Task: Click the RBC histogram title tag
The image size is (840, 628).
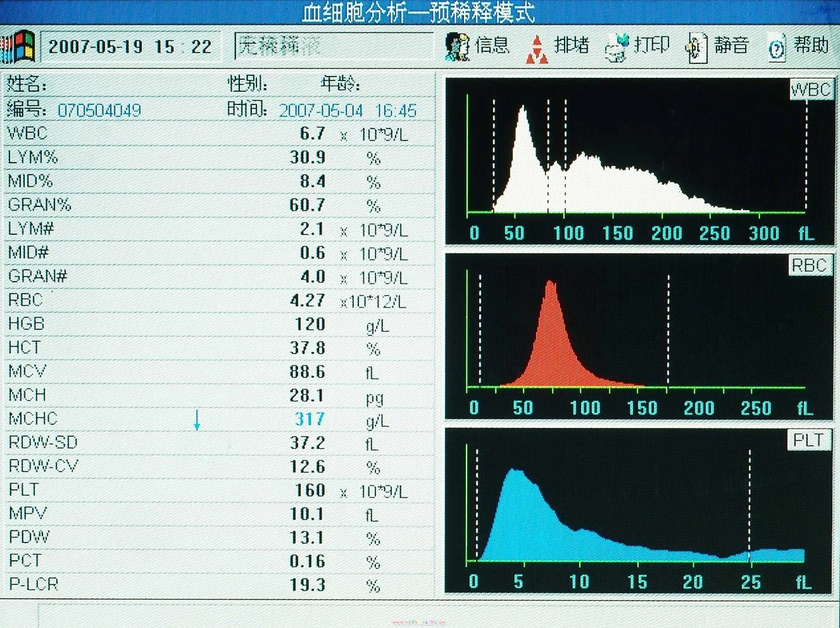Action: 810,265
